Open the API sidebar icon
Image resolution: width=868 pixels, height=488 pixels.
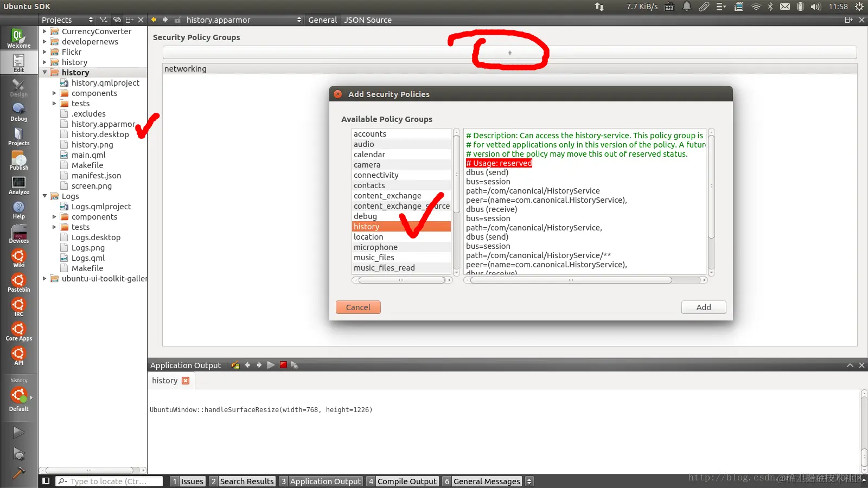18,356
